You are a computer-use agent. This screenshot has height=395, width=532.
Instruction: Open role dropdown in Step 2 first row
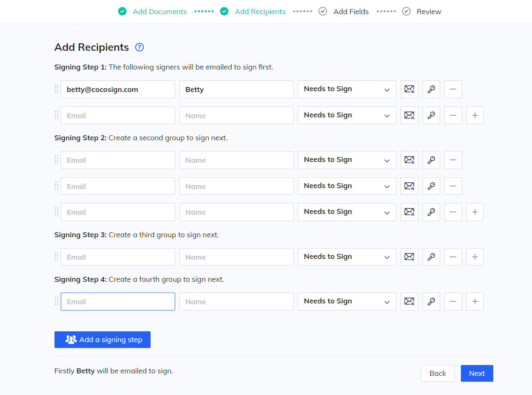[x=347, y=160]
